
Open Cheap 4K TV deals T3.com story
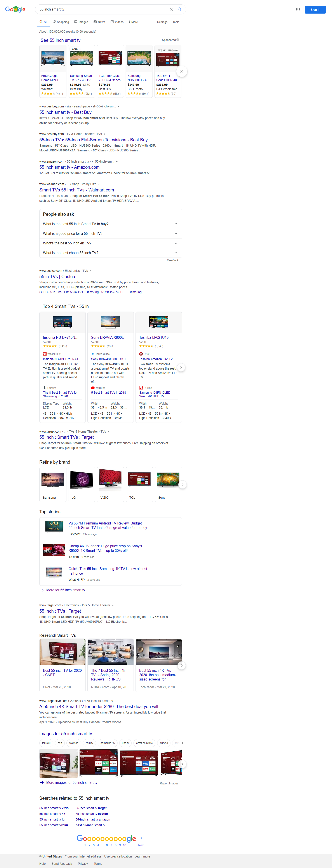[x=105, y=548]
